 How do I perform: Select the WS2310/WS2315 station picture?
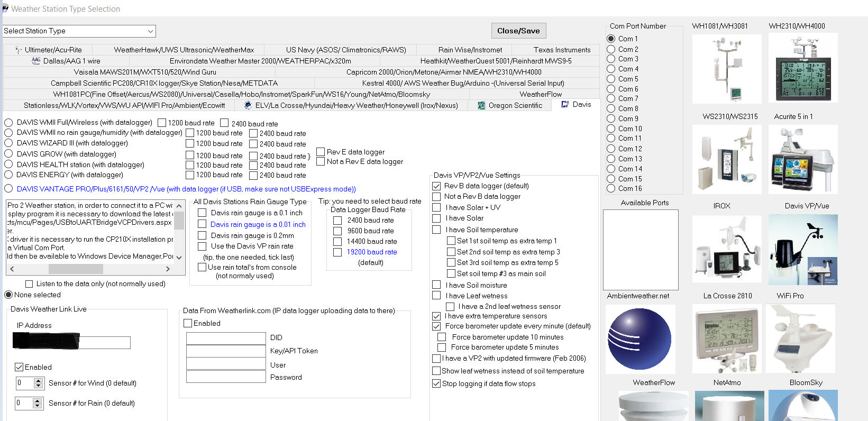(x=727, y=159)
